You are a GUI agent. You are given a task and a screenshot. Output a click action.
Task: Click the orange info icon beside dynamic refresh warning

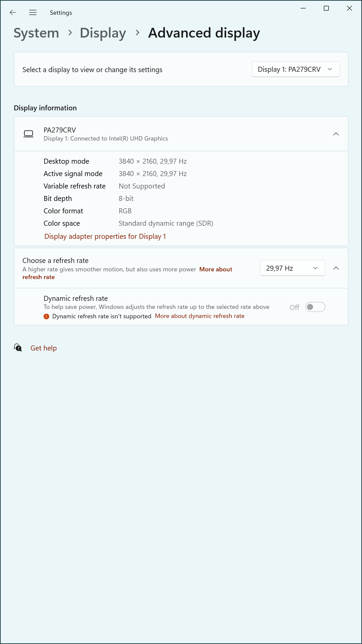click(47, 316)
